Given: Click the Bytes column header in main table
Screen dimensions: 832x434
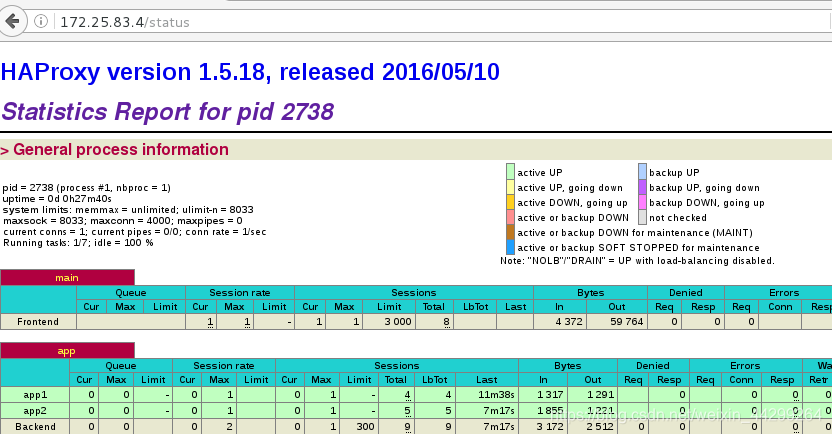Looking at the screenshot, I should (x=591, y=292).
